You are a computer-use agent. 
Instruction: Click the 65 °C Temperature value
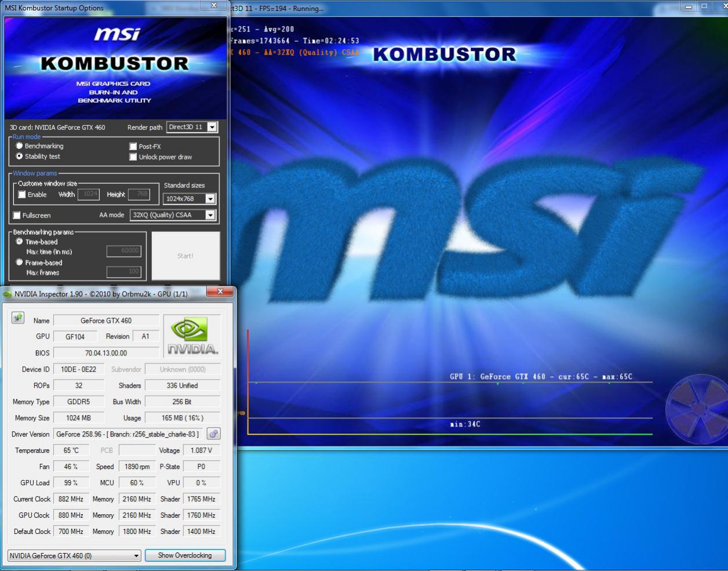click(x=71, y=450)
